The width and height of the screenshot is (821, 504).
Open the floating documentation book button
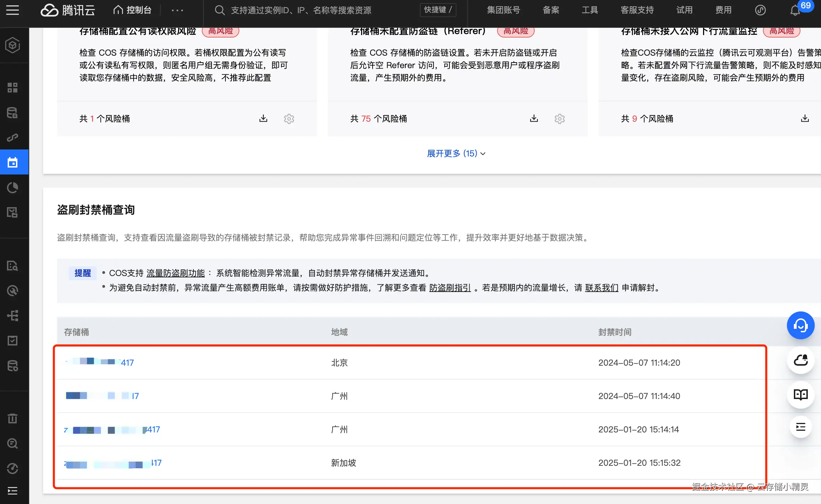[801, 395]
